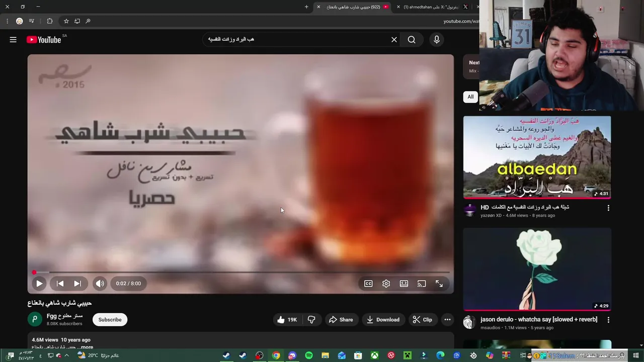Submit search with magnifier button
644x362 pixels.
[x=412, y=40]
